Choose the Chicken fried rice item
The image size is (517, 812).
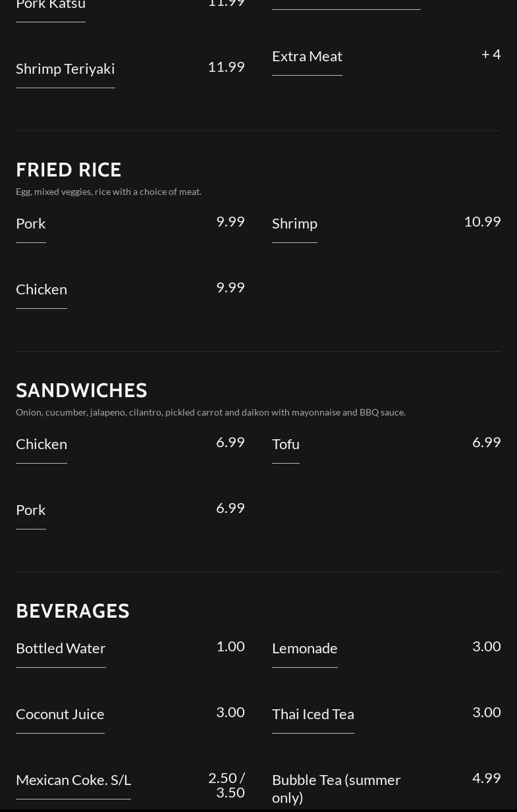(41, 289)
